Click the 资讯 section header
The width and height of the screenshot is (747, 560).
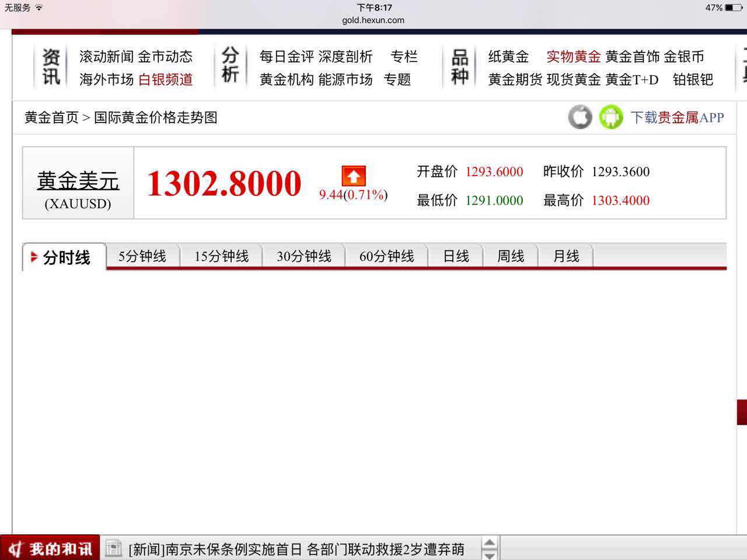51,66
